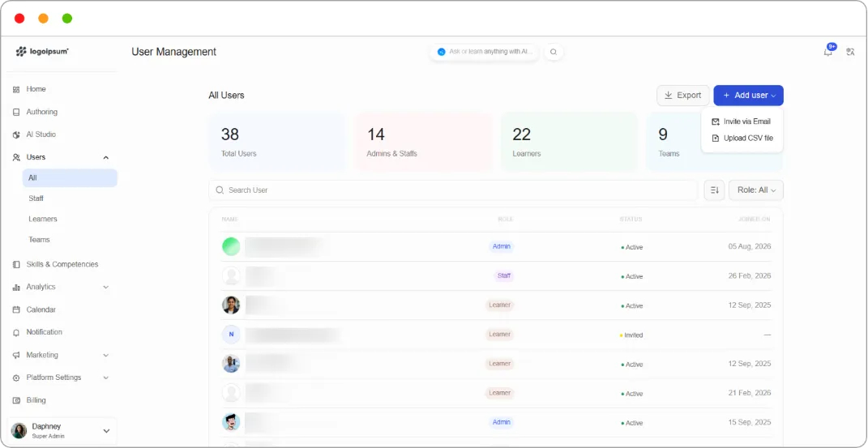
Task: Expand the Analytics section chevron
Action: (105, 287)
